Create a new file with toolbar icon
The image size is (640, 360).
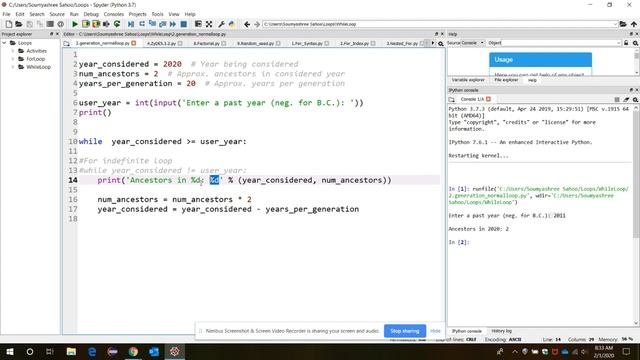[x=9, y=24]
